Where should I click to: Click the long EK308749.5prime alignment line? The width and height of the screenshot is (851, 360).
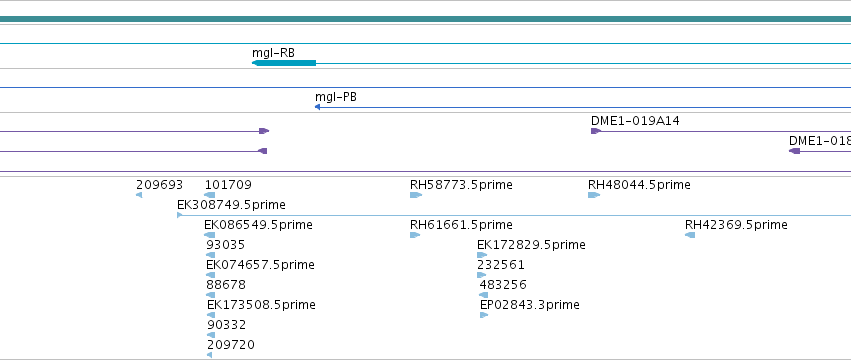(514, 216)
